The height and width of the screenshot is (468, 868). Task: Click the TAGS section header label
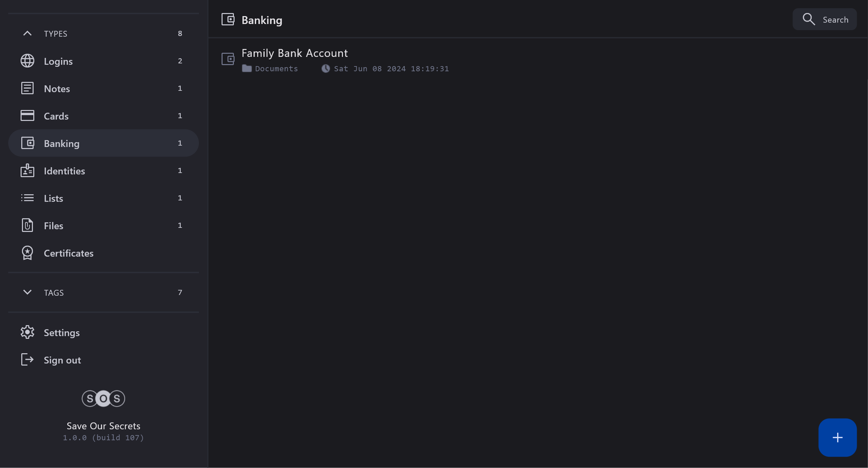coord(54,293)
